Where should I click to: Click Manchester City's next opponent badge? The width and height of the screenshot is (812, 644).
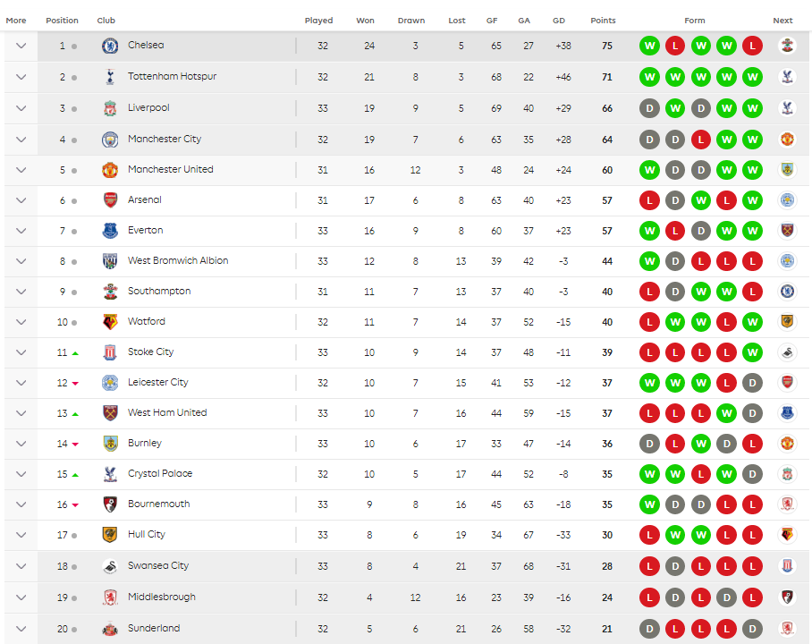click(787, 140)
